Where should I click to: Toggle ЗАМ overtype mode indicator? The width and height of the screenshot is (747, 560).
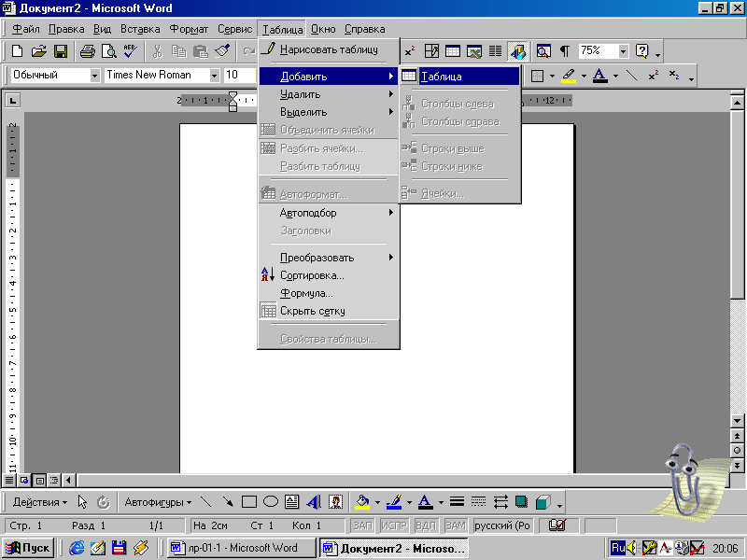point(456,525)
